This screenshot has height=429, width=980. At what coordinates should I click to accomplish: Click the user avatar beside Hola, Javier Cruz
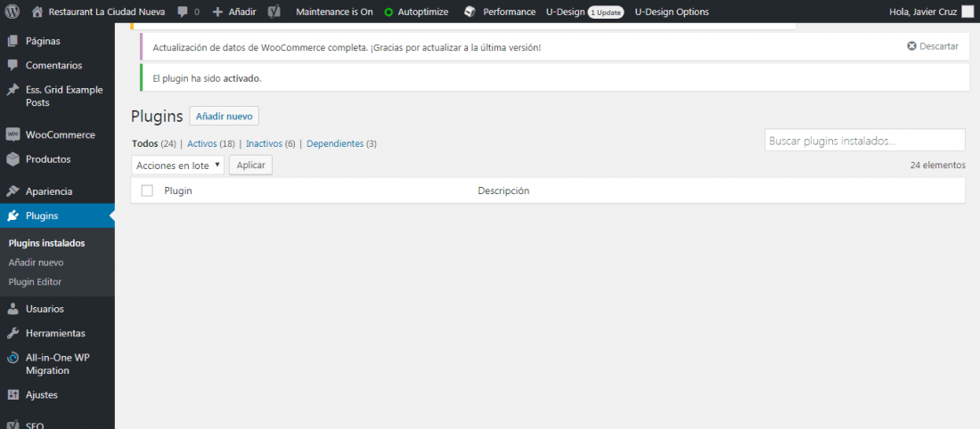(967, 12)
